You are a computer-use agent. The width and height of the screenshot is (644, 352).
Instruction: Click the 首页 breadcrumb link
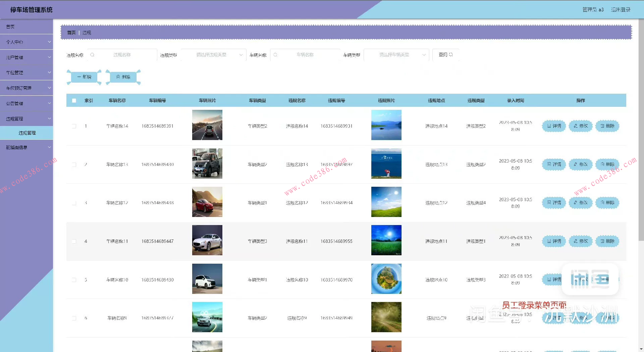(71, 33)
